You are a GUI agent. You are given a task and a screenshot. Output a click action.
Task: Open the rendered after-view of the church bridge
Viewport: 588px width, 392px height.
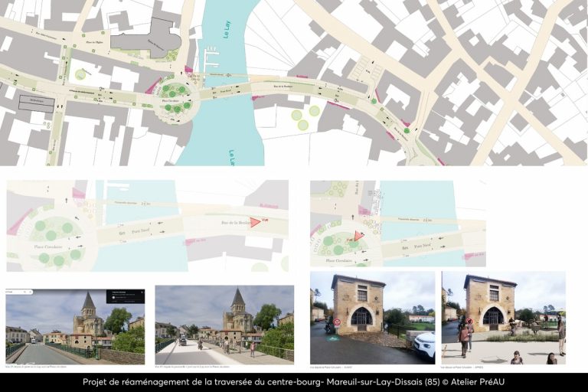point(224,323)
